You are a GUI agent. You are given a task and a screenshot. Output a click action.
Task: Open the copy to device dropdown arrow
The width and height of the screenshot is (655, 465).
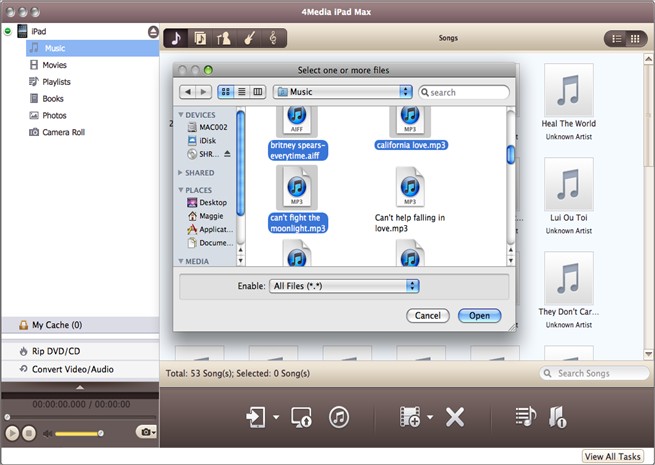coord(276,417)
